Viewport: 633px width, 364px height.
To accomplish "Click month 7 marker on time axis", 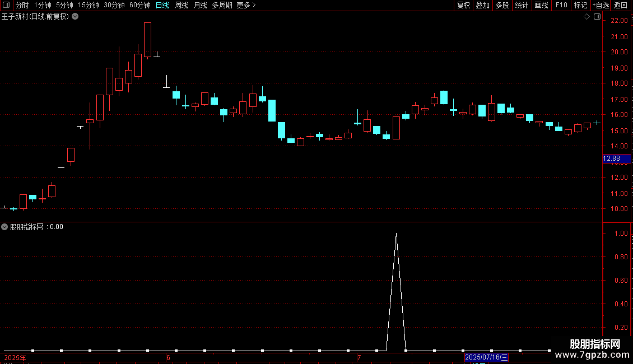I will pyautogui.click(x=359, y=357).
